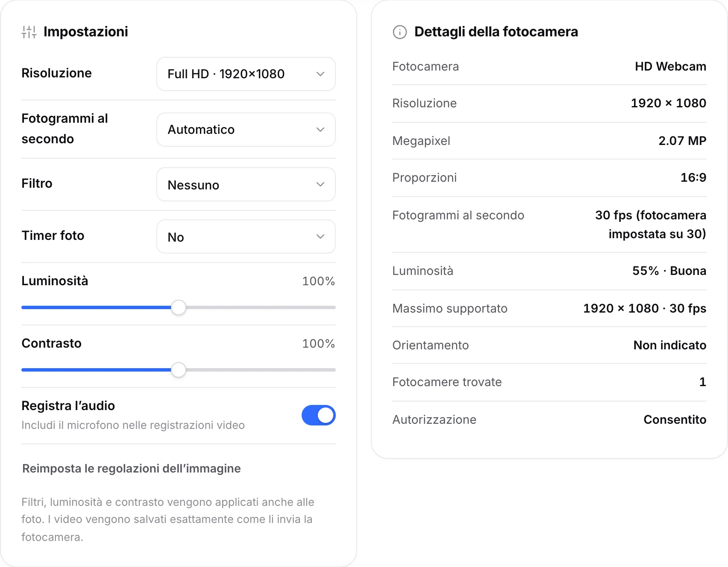Viewport: 728px width, 567px height.
Task: Open the Risoluzione dropdown showing Full HD
Action: click(246, 74)
